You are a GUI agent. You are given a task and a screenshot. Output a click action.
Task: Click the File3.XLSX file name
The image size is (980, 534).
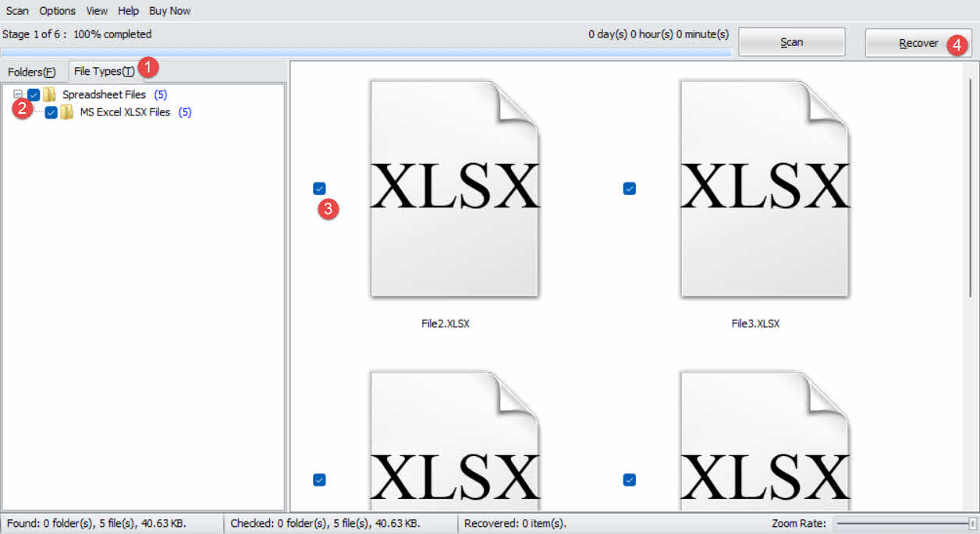[x=755, y=324]
